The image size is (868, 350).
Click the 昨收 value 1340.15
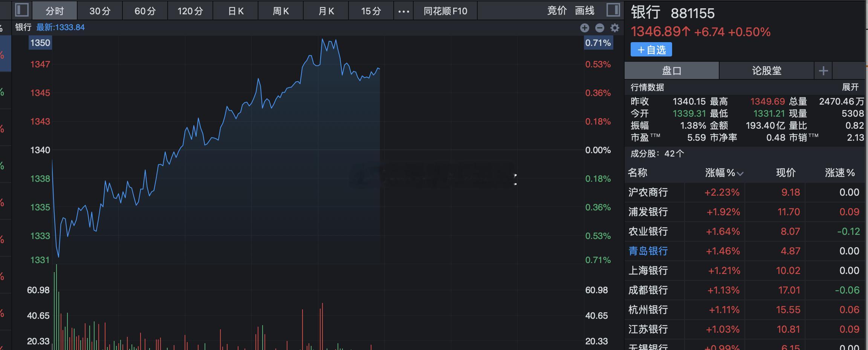(689, 102)
